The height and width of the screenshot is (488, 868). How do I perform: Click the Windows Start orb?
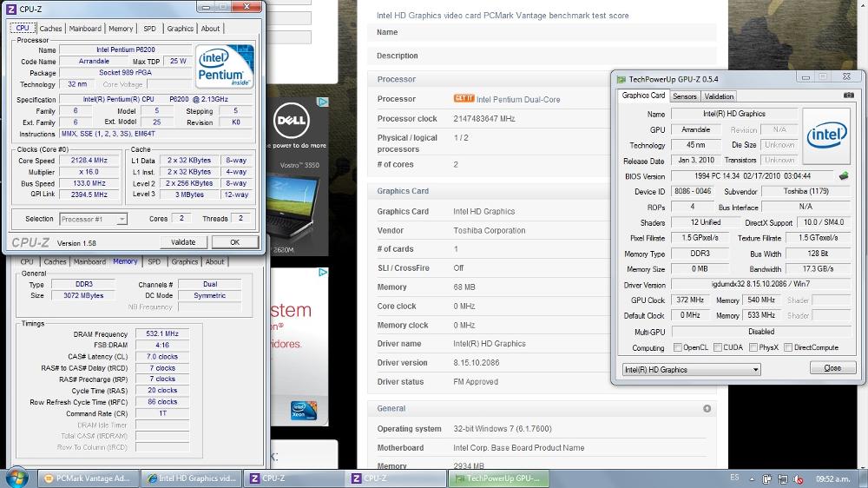[x=16, y=478]
